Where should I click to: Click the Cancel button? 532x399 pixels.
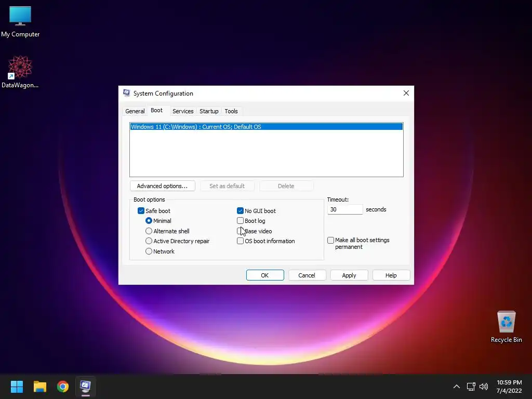click(x=307, y=275)
